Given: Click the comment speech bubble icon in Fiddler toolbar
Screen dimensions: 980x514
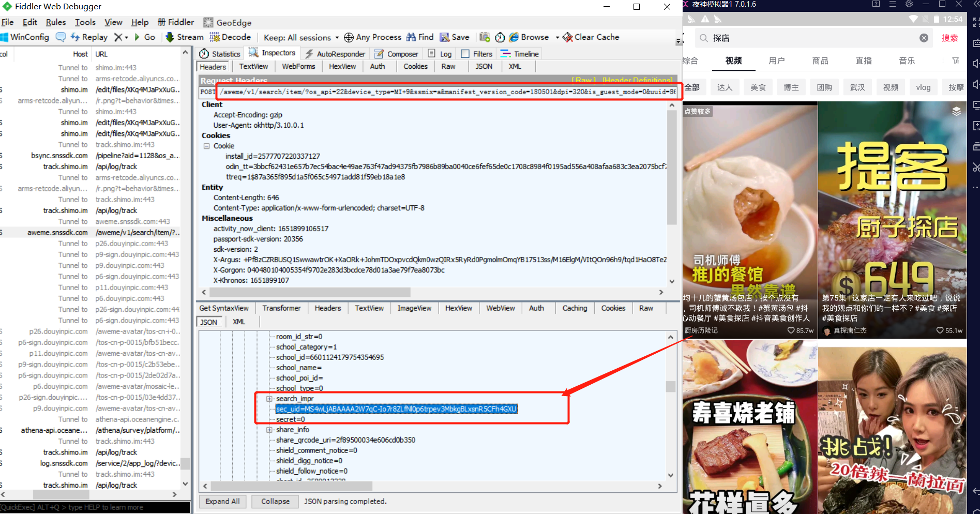Looking at the screenshot, I should click(61, 37).
